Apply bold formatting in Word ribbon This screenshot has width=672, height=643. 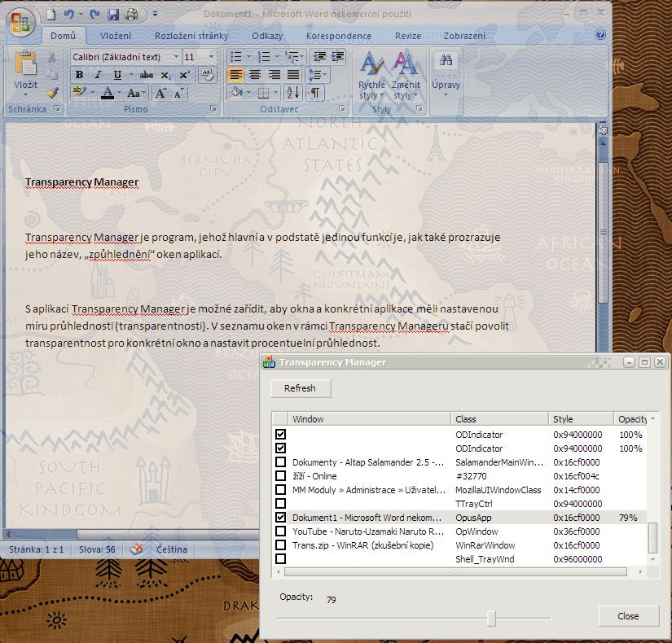79,75
